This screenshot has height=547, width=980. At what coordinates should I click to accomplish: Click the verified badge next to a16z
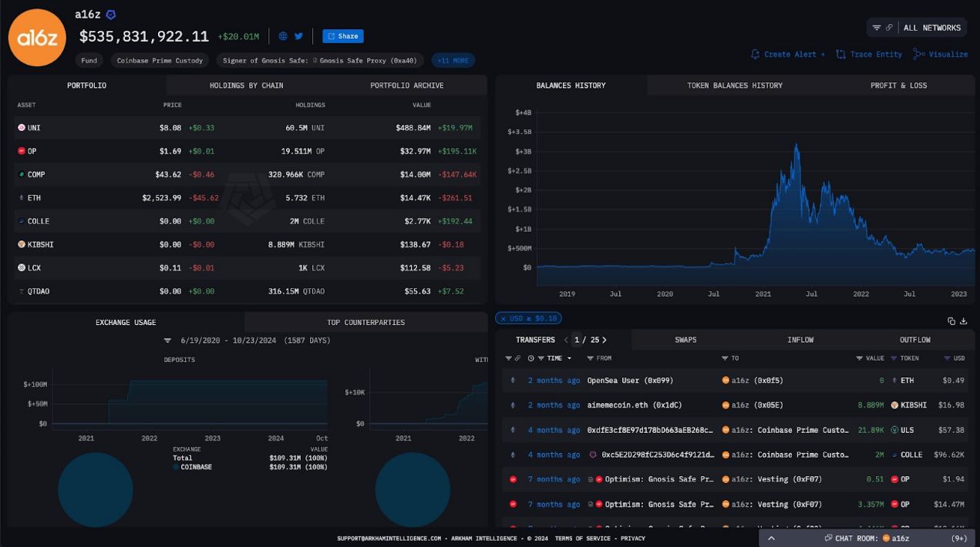coord(110,15)
